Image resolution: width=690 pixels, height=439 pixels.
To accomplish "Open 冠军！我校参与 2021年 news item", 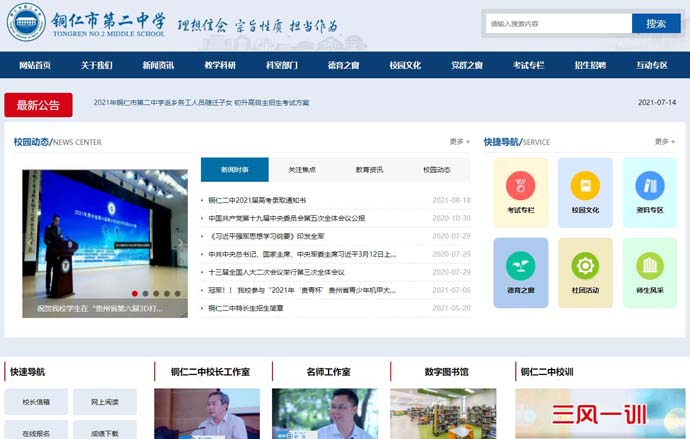I will pos(301,290).
